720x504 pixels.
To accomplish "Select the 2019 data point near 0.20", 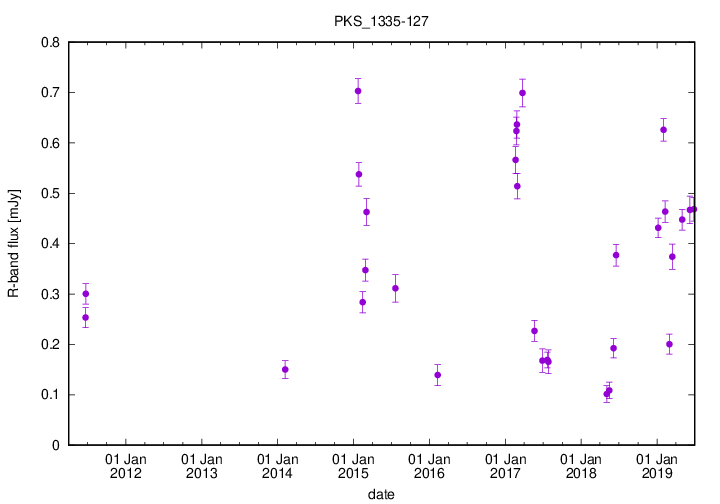I will 669,344.
